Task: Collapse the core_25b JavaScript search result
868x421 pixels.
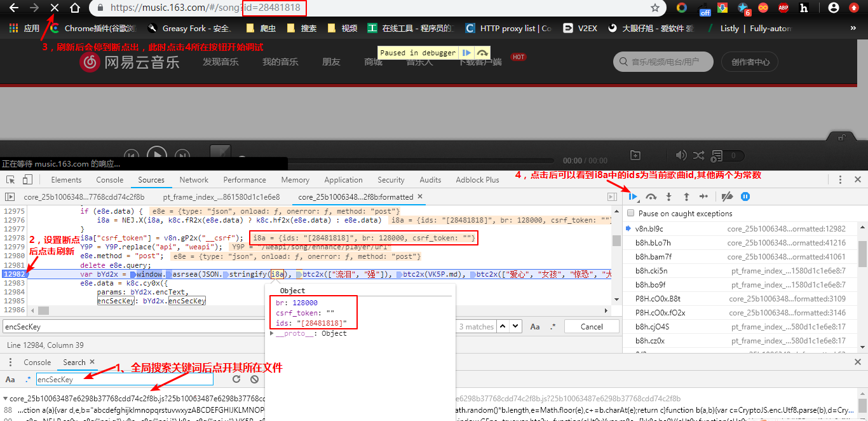Action: (5, 398)
